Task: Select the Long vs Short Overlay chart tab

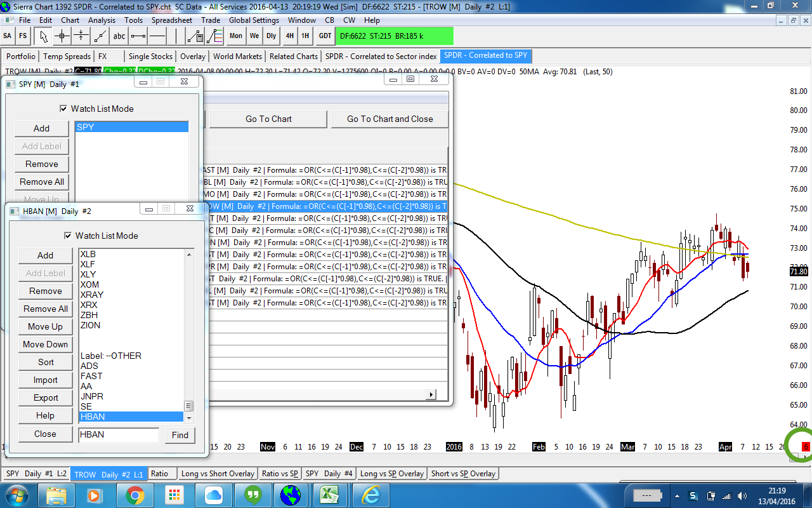Action: tap(218, 474)
